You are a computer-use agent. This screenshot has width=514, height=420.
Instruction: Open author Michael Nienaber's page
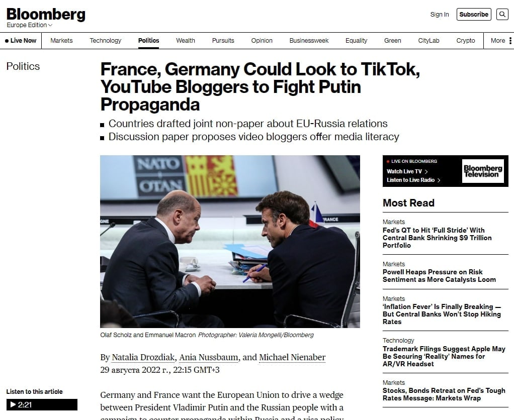292,357
